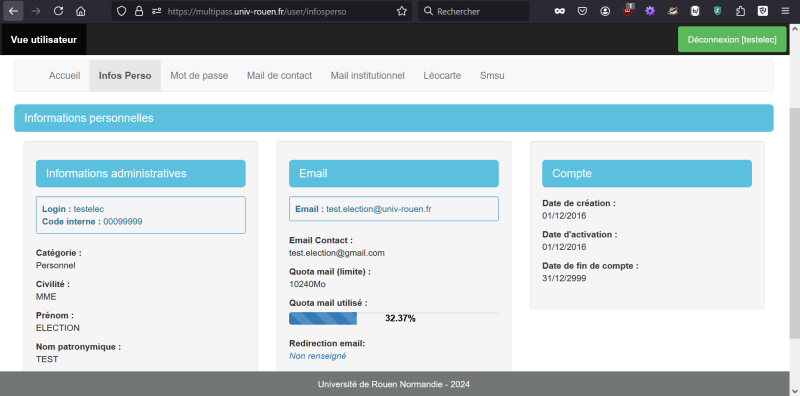The width and height of the screenshot is (800, 396).
Task: Click Vue utilisateur header link
Action: click(x=43, y=39)
